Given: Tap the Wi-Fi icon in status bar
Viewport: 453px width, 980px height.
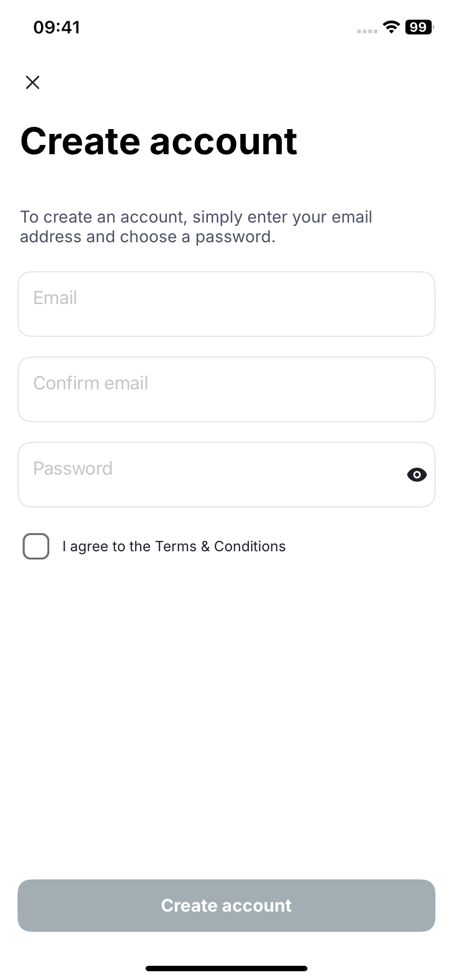Looking at the screenshot, I should coord(391,27).
